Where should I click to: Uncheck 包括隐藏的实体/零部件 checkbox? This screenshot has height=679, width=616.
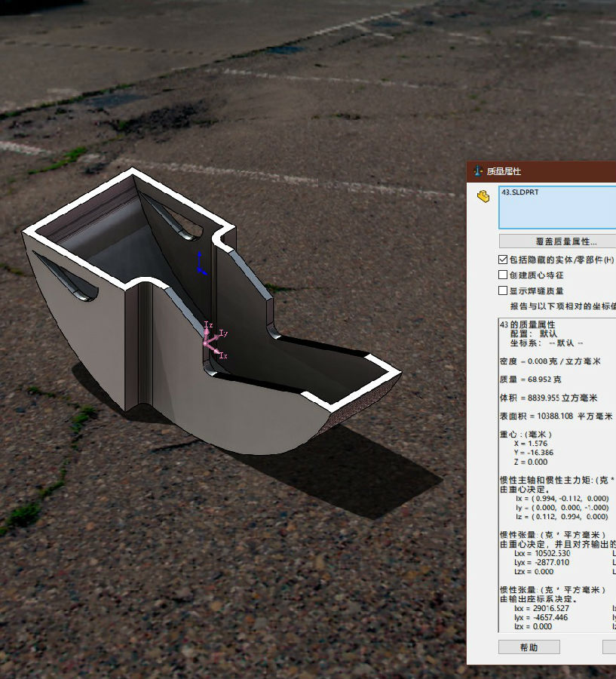503,260
